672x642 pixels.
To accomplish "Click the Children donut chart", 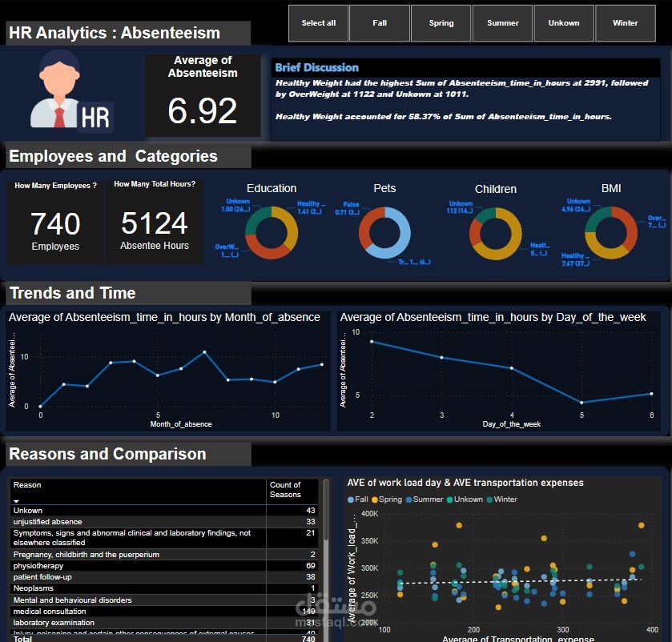I will pyautogui.click(x=496, y=234).
